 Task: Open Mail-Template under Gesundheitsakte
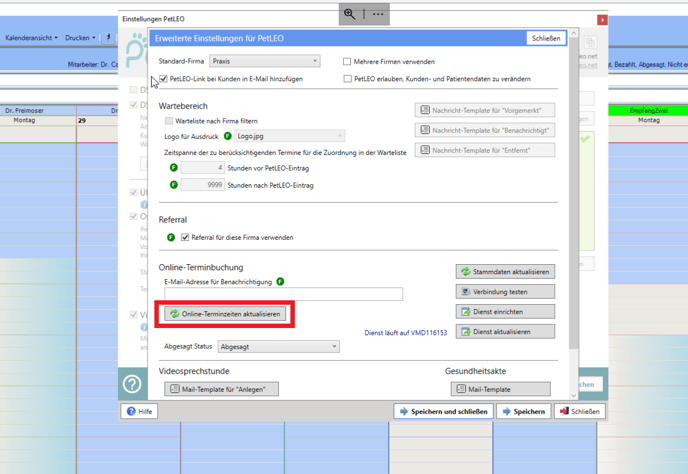501,389
